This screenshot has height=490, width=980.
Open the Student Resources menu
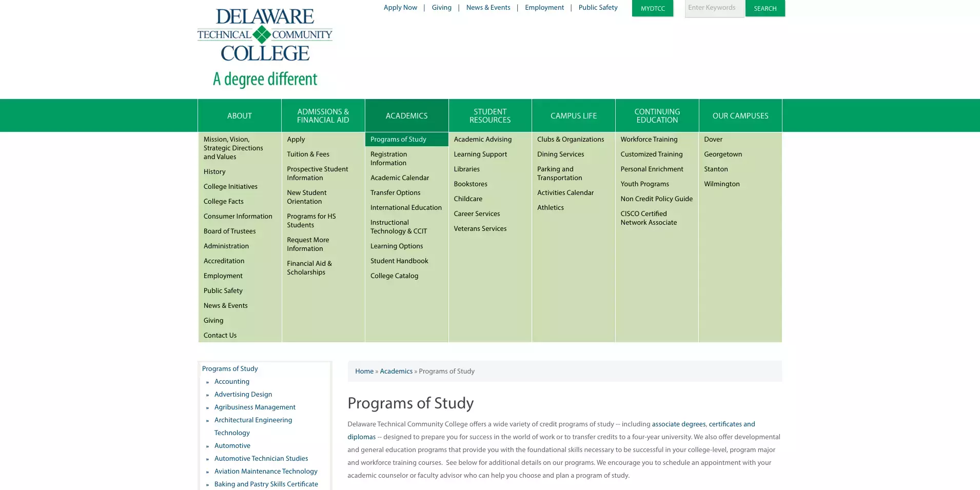[x=490, y=115]
